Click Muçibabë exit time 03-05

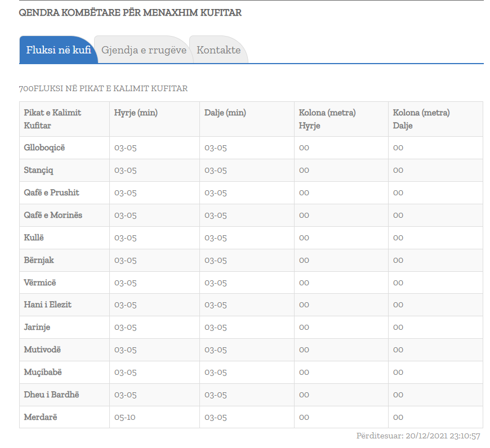[216, 372]
